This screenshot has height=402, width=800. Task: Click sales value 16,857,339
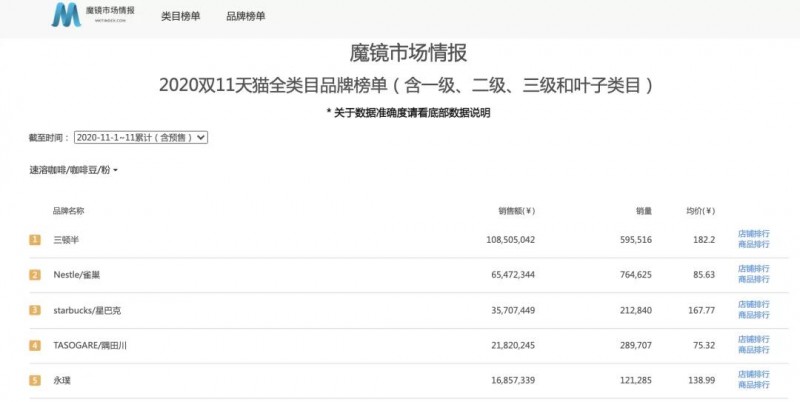(x=513, y=381)
